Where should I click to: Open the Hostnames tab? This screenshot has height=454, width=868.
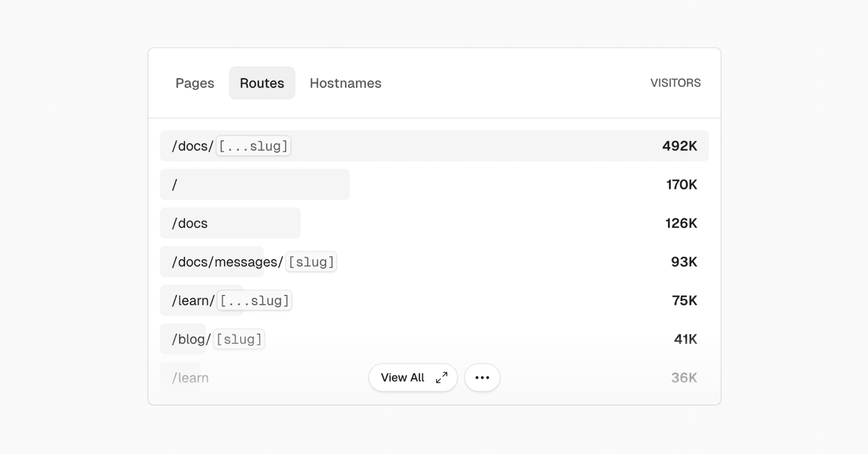click(x=345, y=83)
